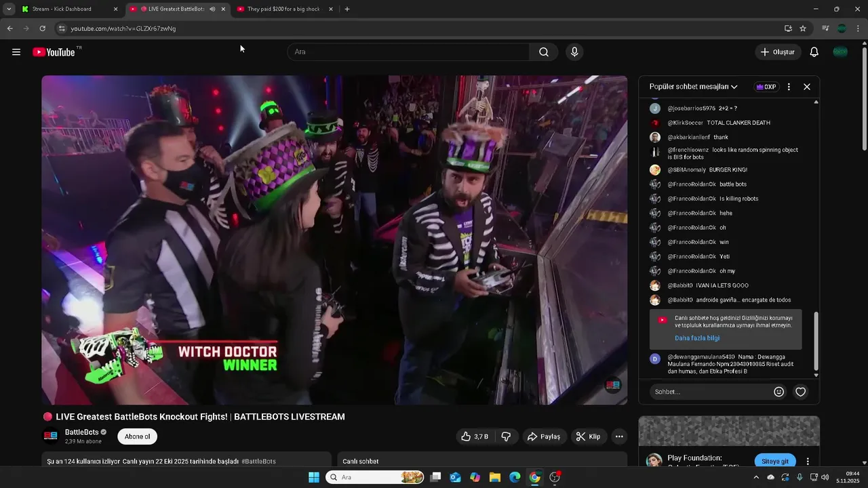Go back in browser history
This screenshot has height=488, width=868.
(x=9, y=28)
